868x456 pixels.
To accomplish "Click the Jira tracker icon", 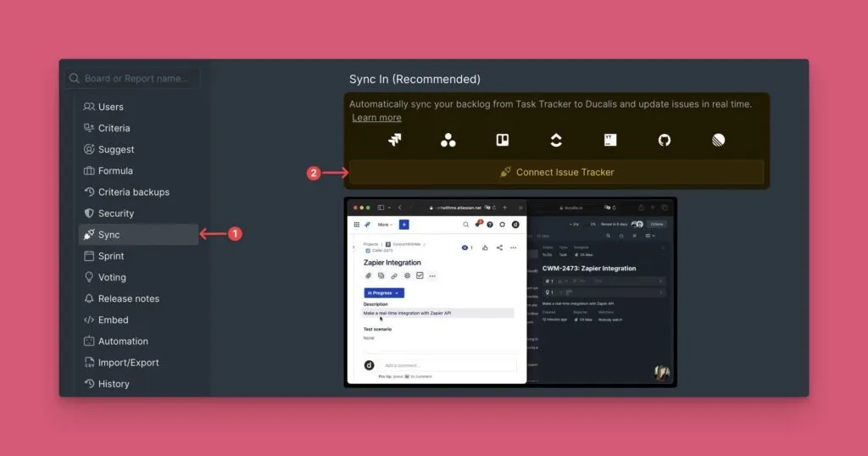I will click(394, 141).
